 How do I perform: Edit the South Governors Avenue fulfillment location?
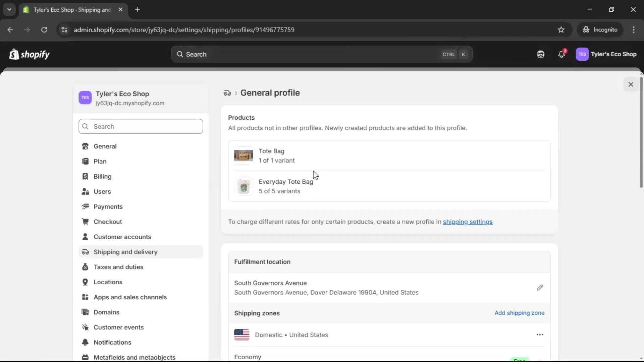(540, 288)
